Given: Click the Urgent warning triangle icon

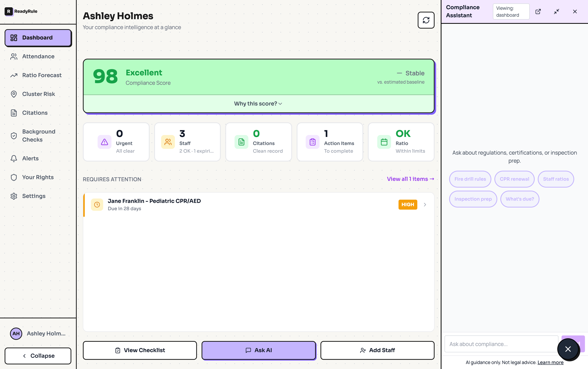Looking at the screenshot, I should point(105,142).
